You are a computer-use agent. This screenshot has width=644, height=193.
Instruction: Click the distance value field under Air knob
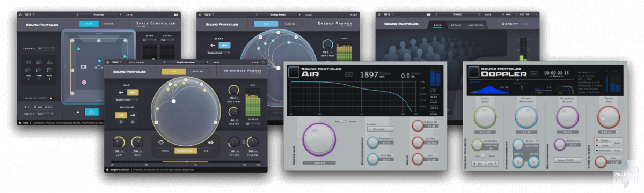(x=319, y=163)
